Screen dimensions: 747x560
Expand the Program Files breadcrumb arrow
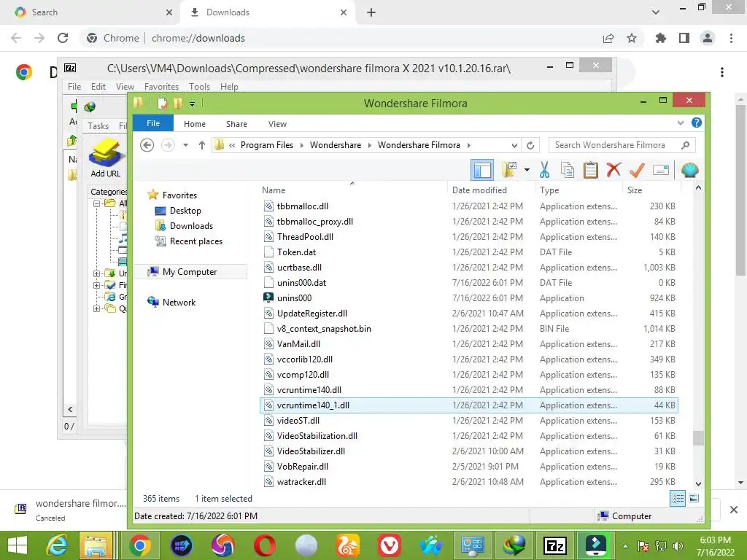tap(301, 145)
